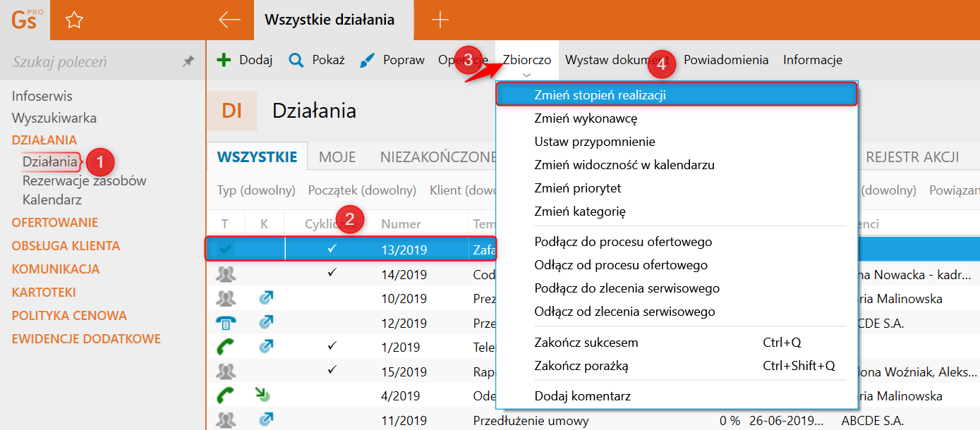Click green phone icon in row 1/2019
The width and height of the screenshot is (980, 430).
(226, 347)
